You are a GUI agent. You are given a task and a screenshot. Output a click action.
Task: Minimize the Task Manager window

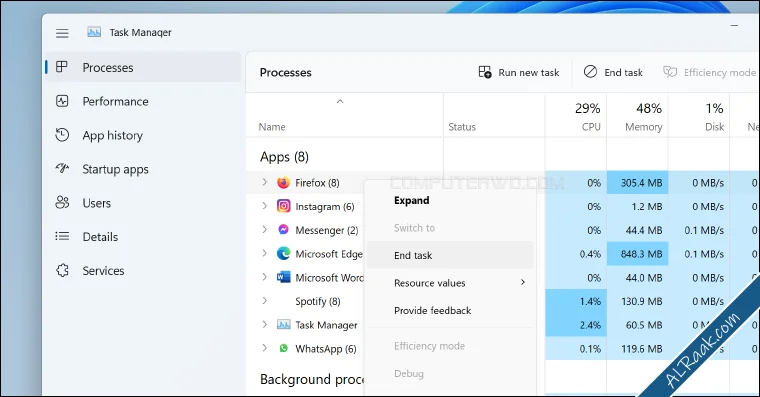click(x=734, y=25)
